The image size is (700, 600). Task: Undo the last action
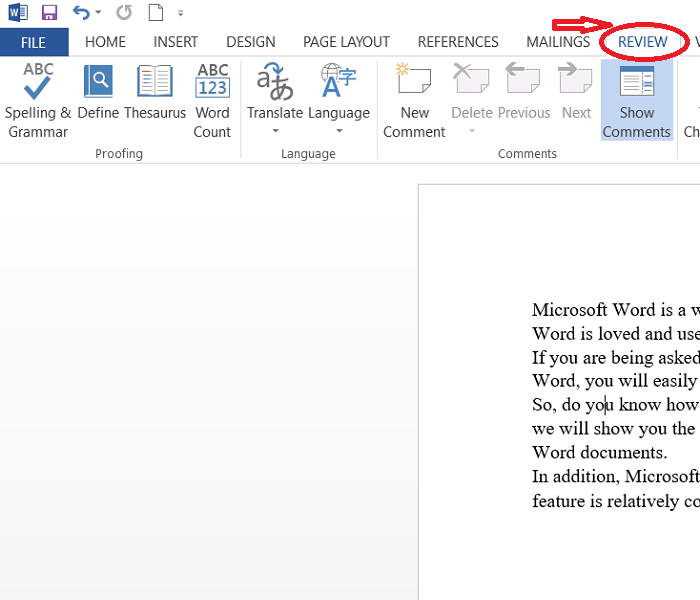click(x=81, y=12)
